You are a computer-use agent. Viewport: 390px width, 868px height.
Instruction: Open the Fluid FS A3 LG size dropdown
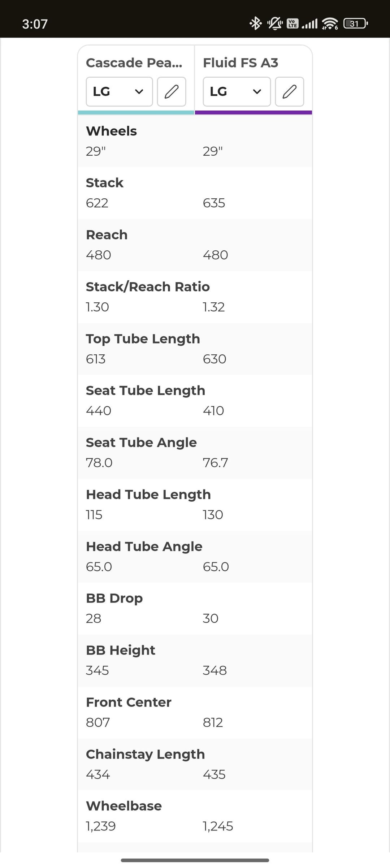click(x=237, y=92)
